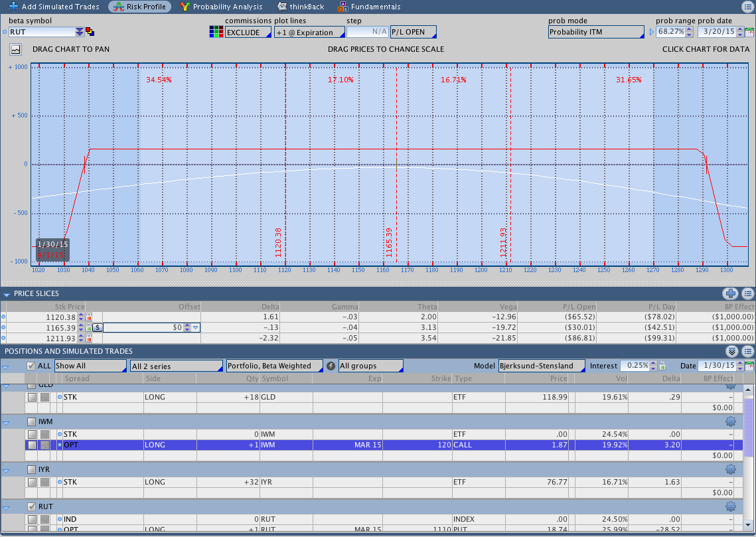Image resolution: width=756 pixels, height=537 pixels.
Task: Click the 1165.39 price slice line on chart
Action: coord(396,164)
